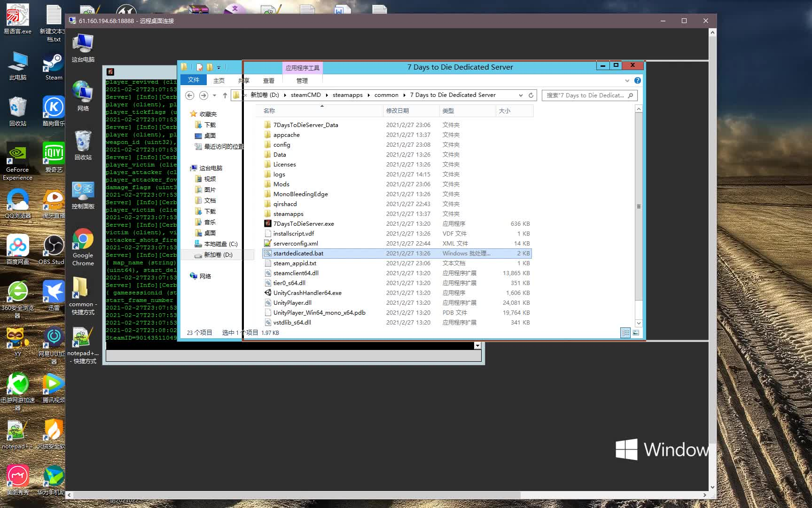Open 这台电脑 icon in remote desktop
This screenshot has width=812, height=508.
tap(83, 48)
